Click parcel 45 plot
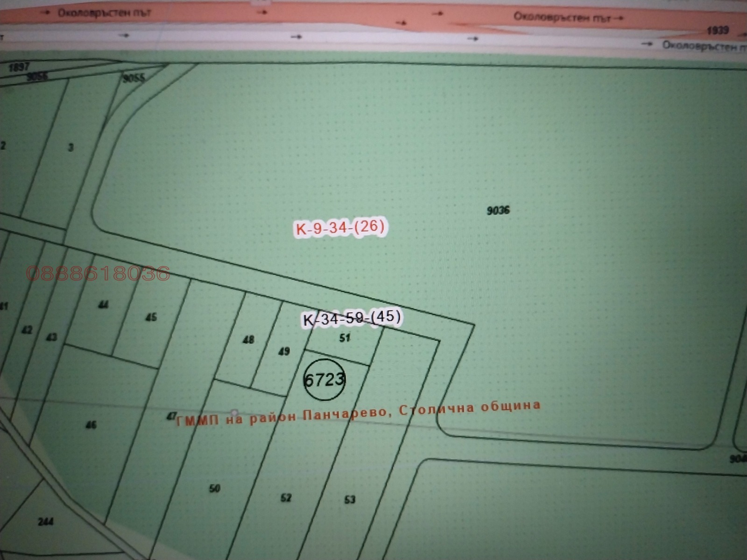747x560 pixels. 151,317
